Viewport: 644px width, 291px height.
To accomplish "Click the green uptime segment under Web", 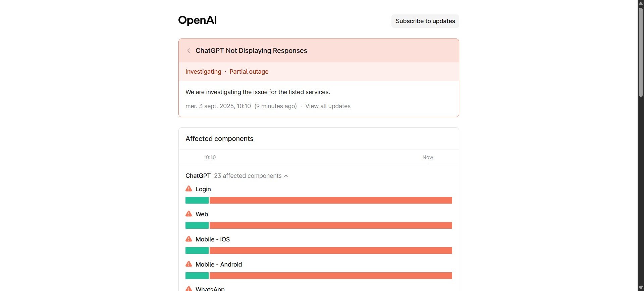I will coord(197,225).
